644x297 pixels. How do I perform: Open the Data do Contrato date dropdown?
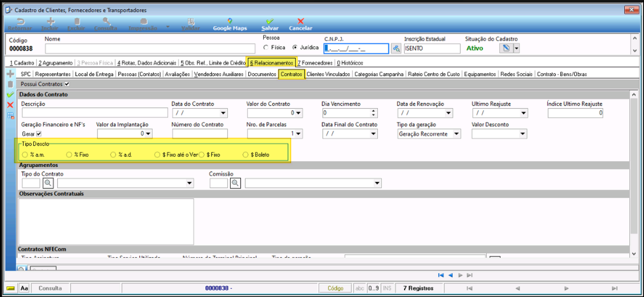point(223,113)
